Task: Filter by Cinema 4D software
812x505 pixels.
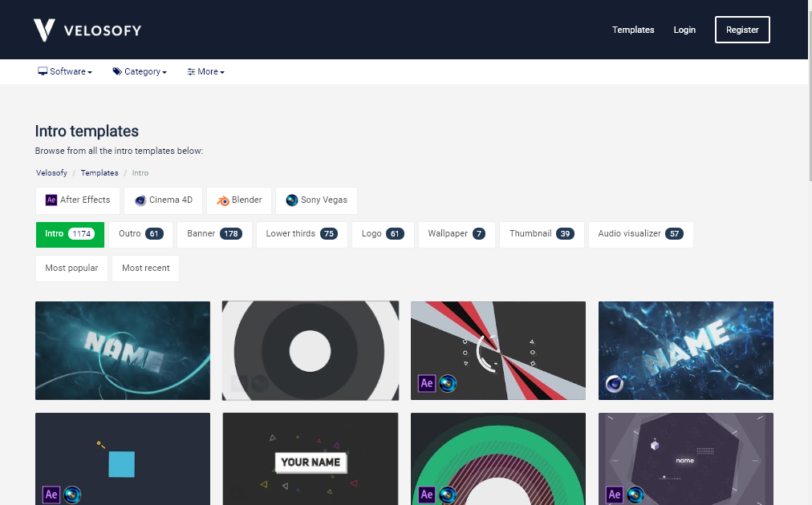Action: coord(163,200)
